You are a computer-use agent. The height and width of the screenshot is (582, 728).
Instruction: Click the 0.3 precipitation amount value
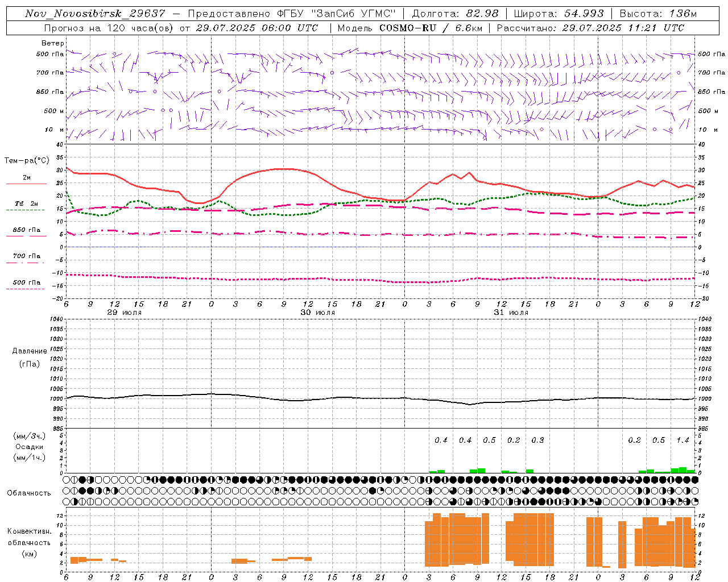coord(537,440)
